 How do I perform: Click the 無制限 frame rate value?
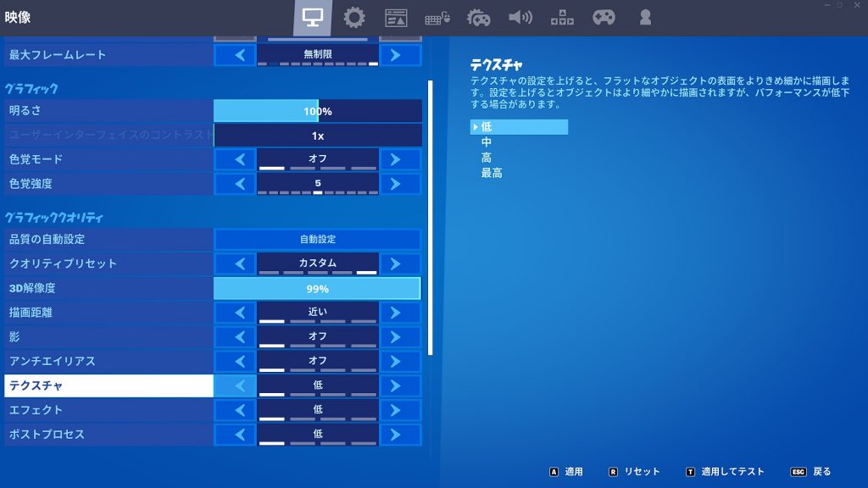318,55
